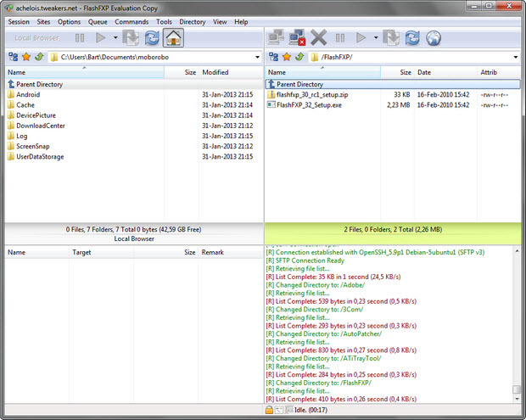Screen dimensions: 526x420
Task: Click the disconnect icon with red X
Action: 297,37
